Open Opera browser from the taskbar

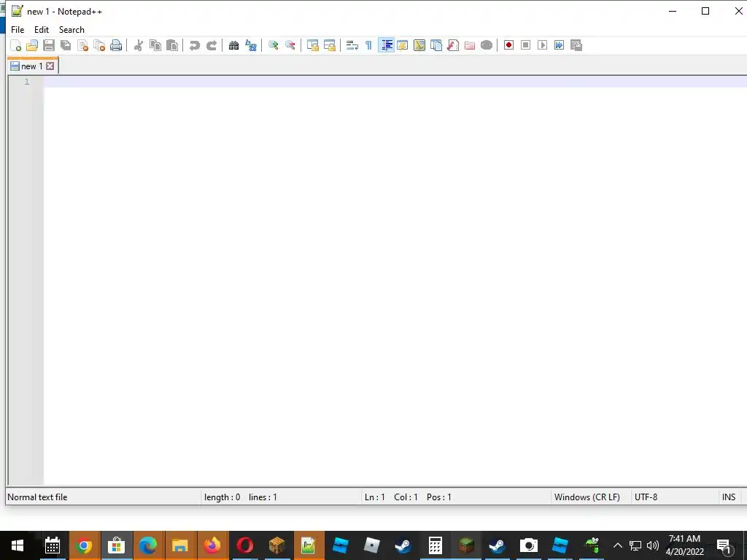click(244, 545)
